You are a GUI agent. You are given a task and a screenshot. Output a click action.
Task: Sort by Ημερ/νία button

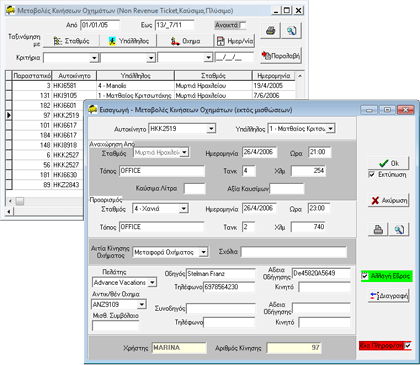(x=235, y=41)
